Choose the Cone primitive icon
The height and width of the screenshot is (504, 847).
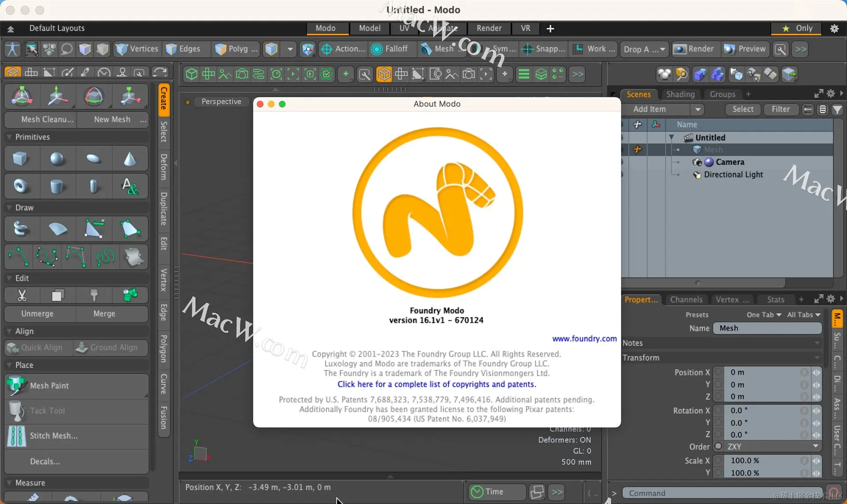click(130, 159)
